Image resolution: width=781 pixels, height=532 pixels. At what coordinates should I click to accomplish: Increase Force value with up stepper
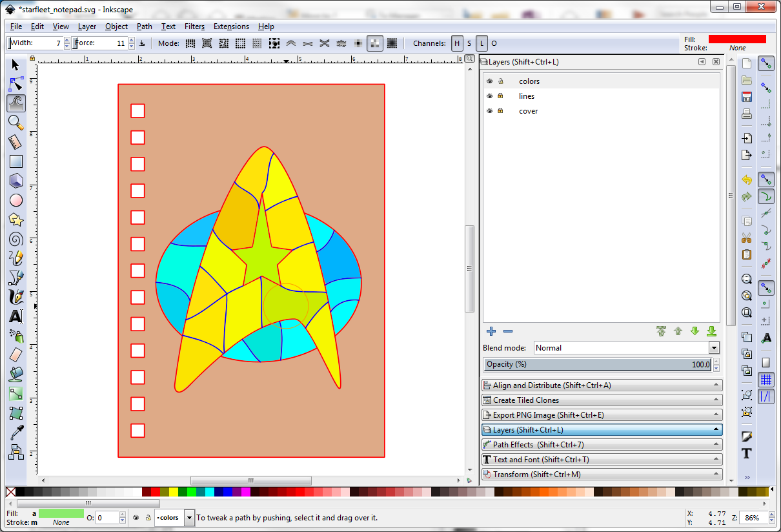pyautogui.click(x=132, y=40)
